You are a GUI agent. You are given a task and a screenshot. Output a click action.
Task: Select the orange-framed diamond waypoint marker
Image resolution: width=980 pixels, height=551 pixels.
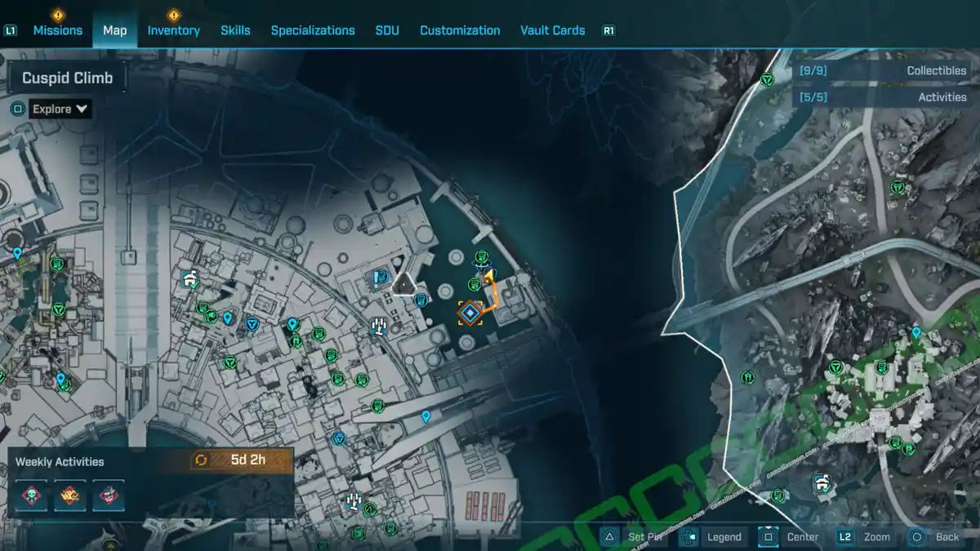[470, 312]
